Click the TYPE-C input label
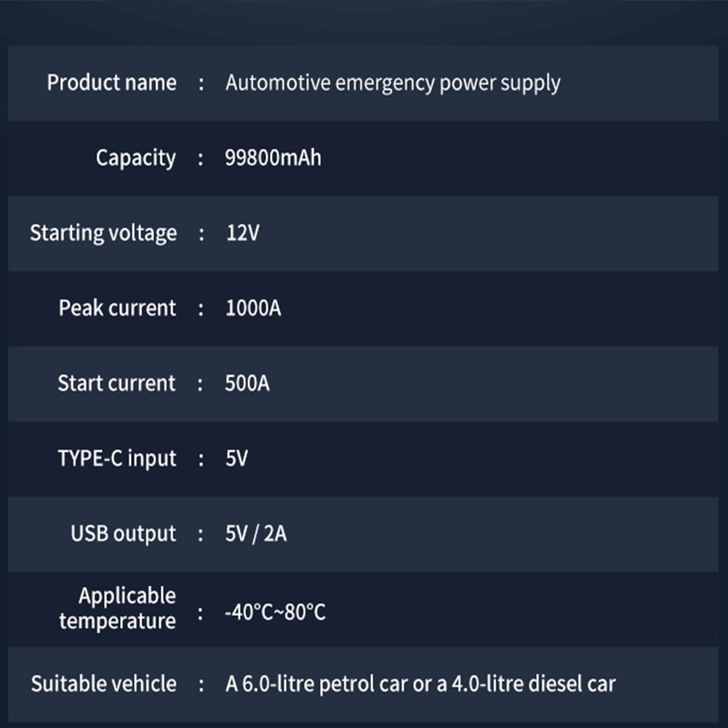Image resolution: width=728 pixels, height=728 pixels. [117, 459]
